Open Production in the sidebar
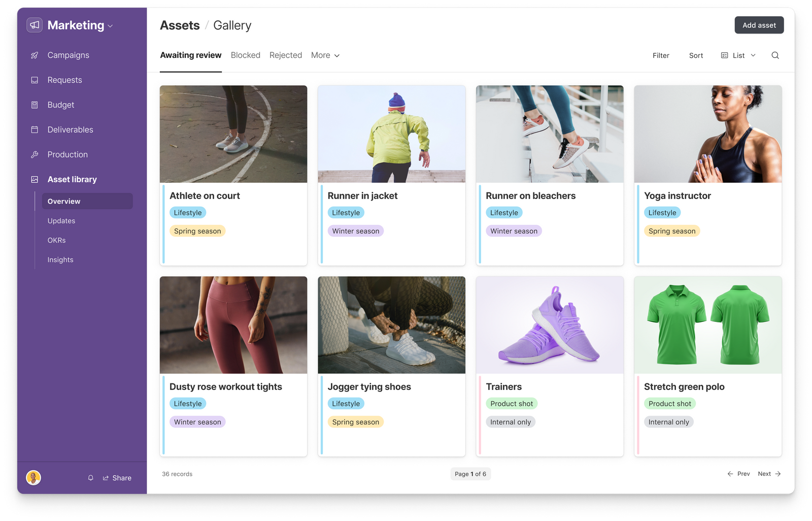This screenshot has height=521, width=812. (x=67, y=155)
